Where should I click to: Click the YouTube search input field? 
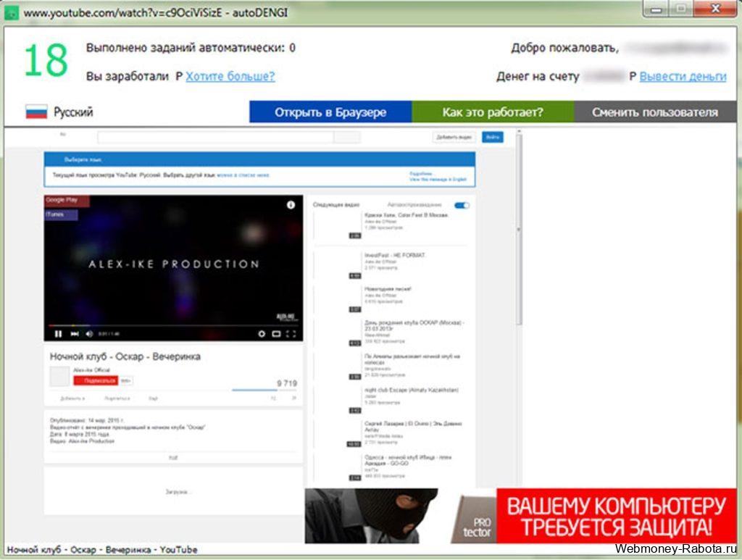[x=215, y=137]
